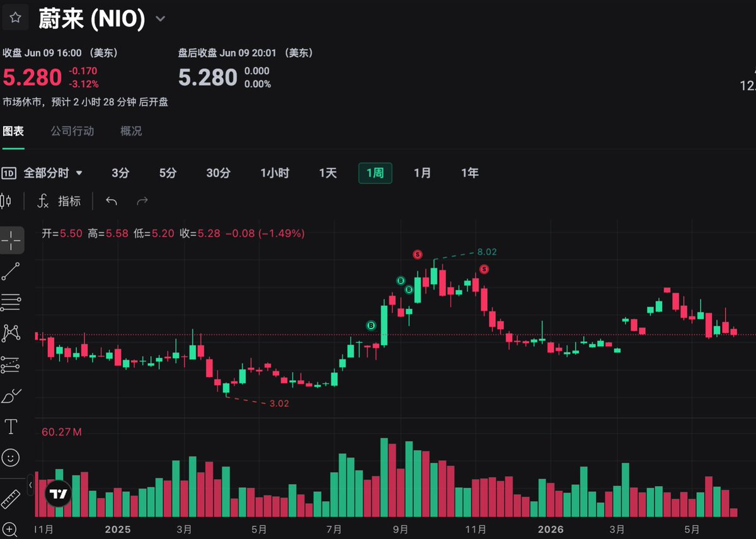Screen dimensions: 756x539
Task: Add NIO to favorites with star icon
Action: [x=14, y=18]
